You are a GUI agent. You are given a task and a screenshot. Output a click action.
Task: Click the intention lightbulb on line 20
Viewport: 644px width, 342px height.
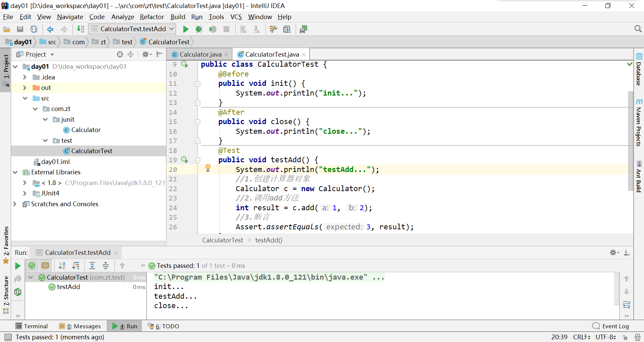(x=208, y=168)
